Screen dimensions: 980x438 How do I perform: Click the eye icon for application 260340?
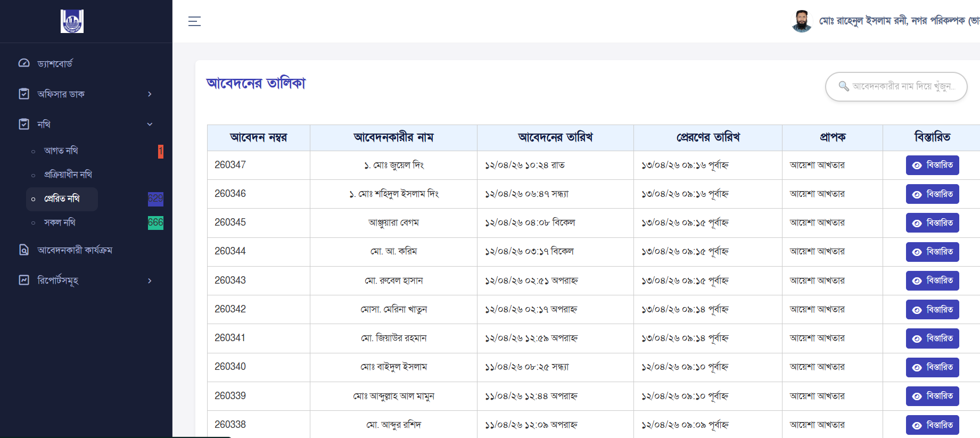[917, 367]
